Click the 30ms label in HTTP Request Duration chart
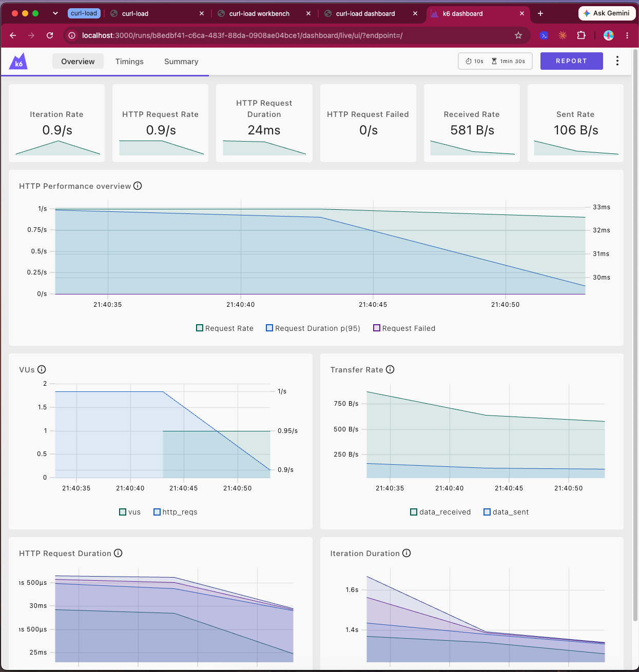 click(x=38, y=606)
